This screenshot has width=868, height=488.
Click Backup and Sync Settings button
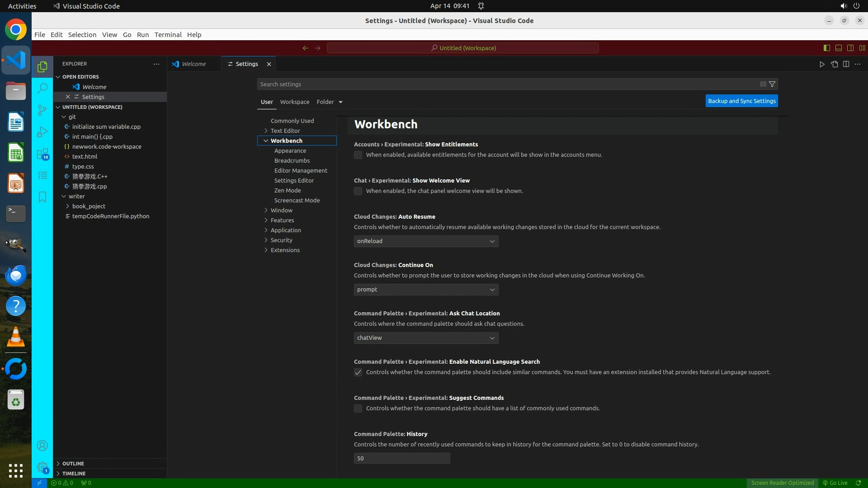741,101
